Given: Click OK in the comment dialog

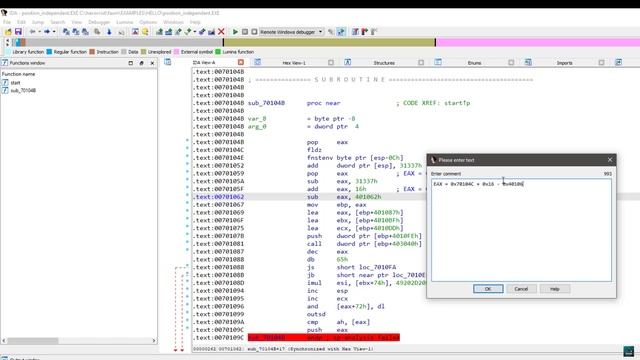Looking at the screenshot, I should pos(488,289).
